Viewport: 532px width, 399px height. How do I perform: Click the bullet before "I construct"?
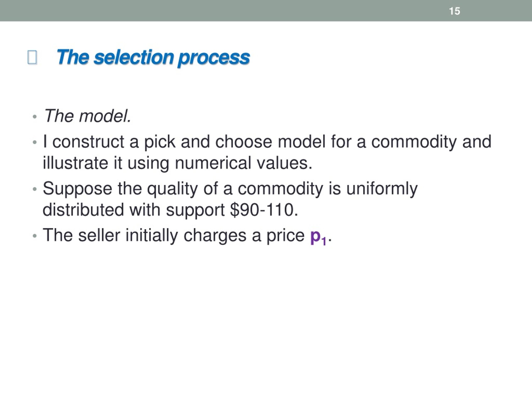(35, 142)
